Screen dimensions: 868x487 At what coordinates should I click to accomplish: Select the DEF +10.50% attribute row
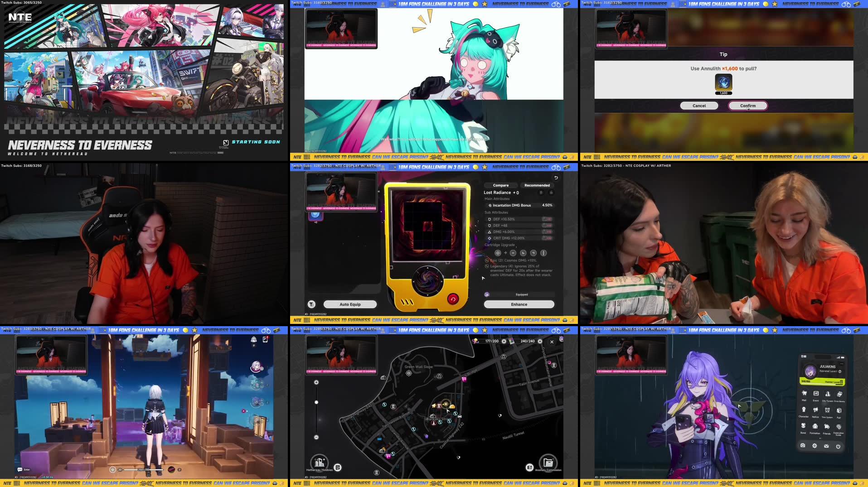[x=519, y=219]
